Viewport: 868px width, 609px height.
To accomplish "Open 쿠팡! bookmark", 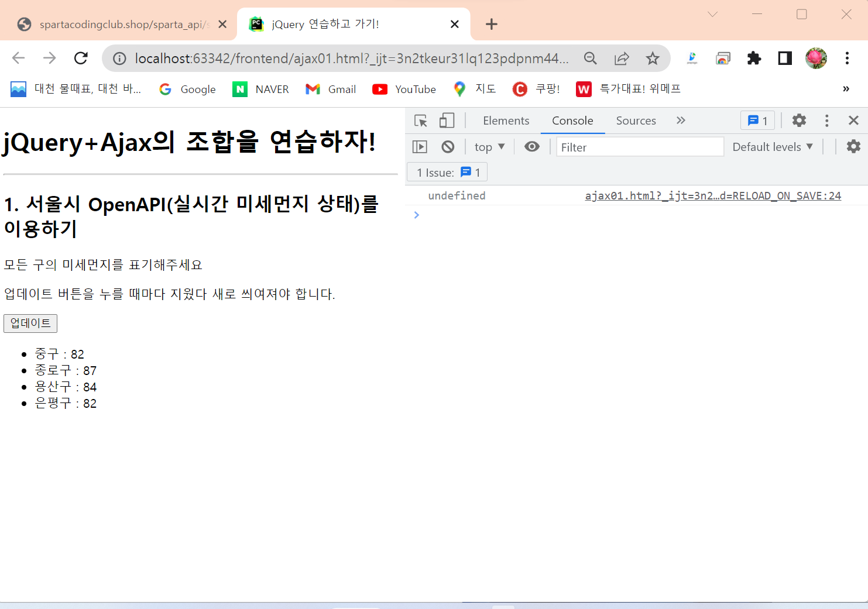I will pyautogui.click(x=536, y=89).
